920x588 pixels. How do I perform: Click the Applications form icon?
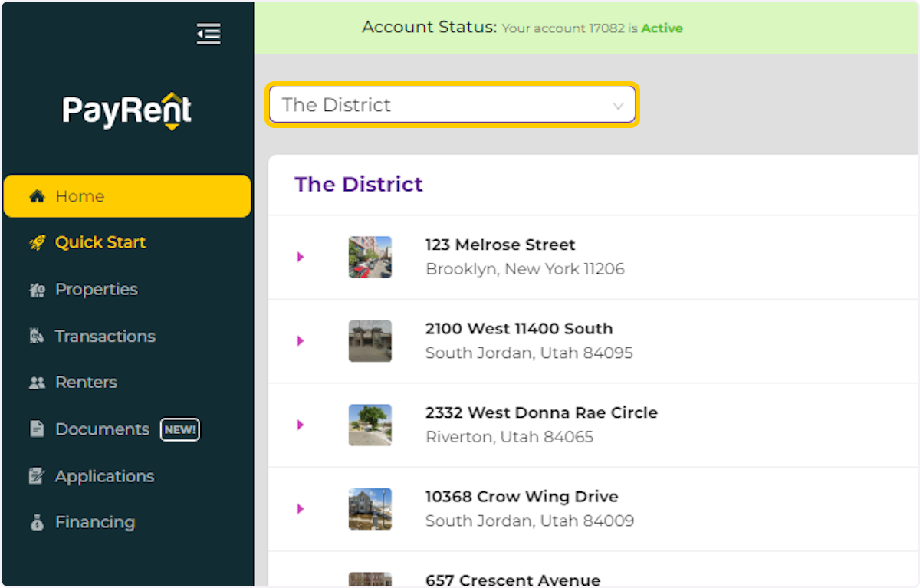coord(37,476)
